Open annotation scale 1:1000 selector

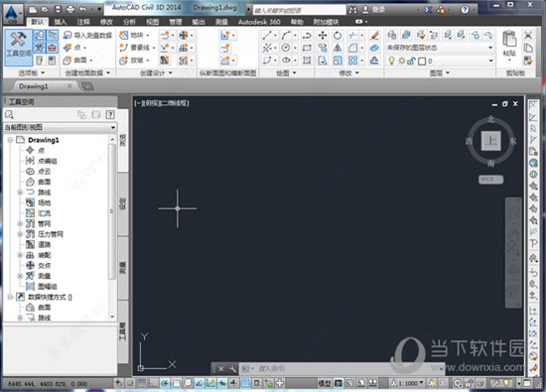[407, 383]
